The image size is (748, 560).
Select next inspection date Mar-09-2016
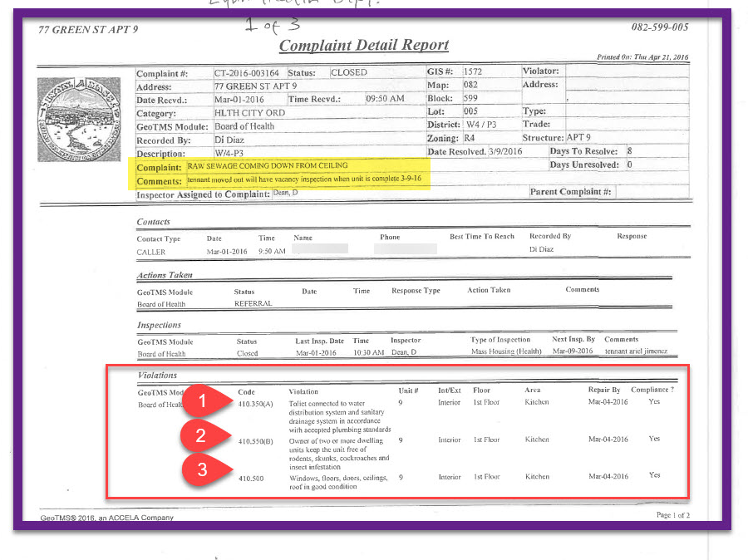(573, 351)
